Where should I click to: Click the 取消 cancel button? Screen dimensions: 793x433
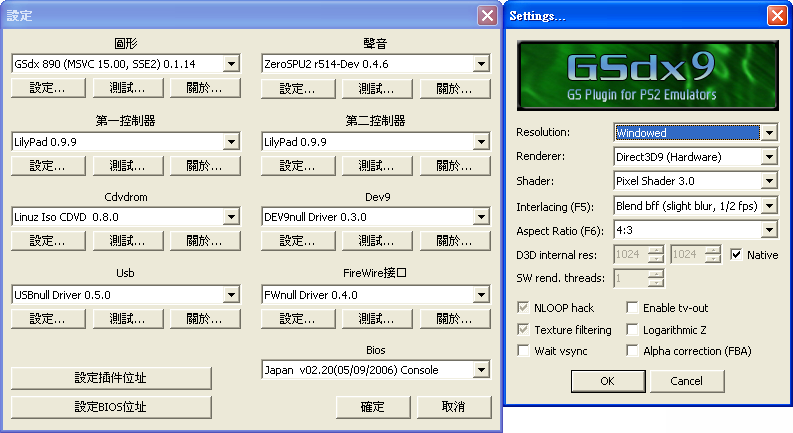454,407
